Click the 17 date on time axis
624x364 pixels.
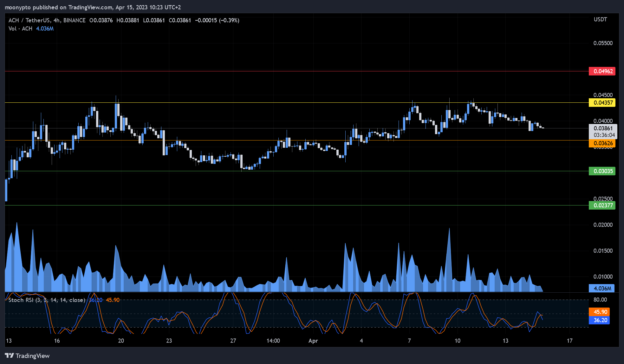(x=570, y=341)
